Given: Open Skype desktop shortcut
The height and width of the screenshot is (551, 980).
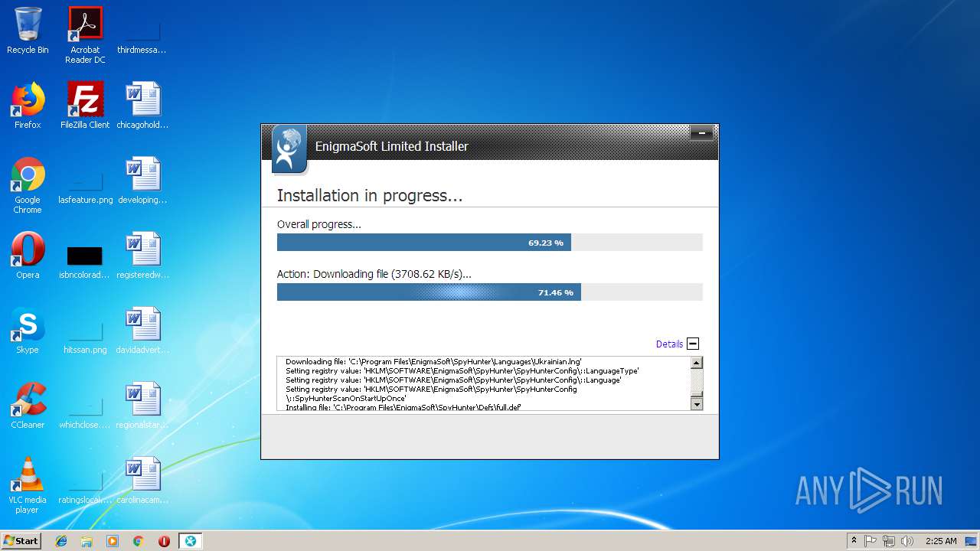Looking at the screenshot, I should (x=28, y=331).
